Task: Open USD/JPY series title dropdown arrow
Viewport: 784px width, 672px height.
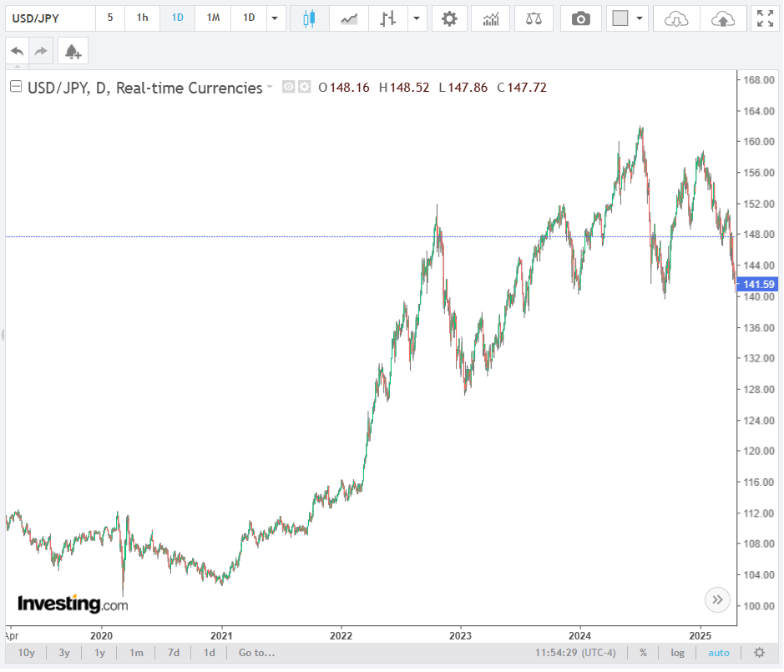Action: click(270, 87)
